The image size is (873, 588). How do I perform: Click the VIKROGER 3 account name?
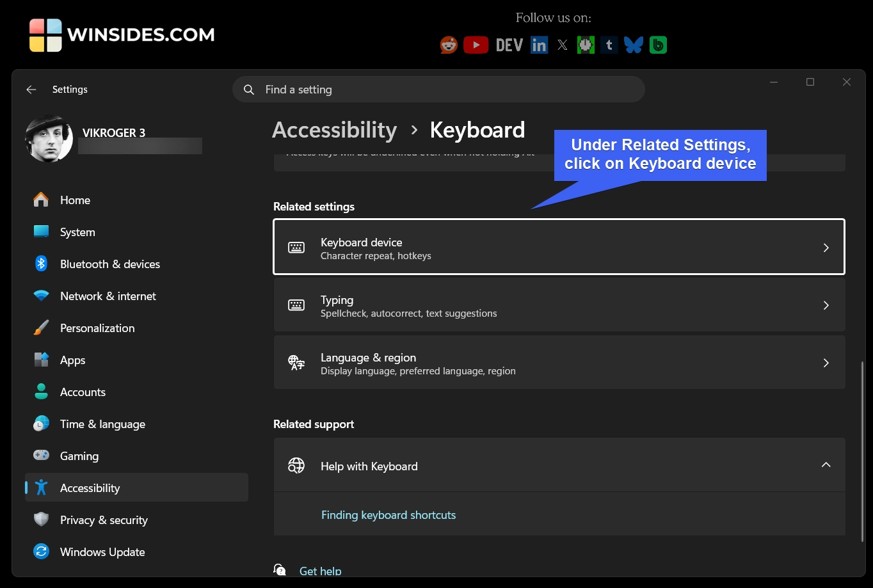[x=114, y=132]
